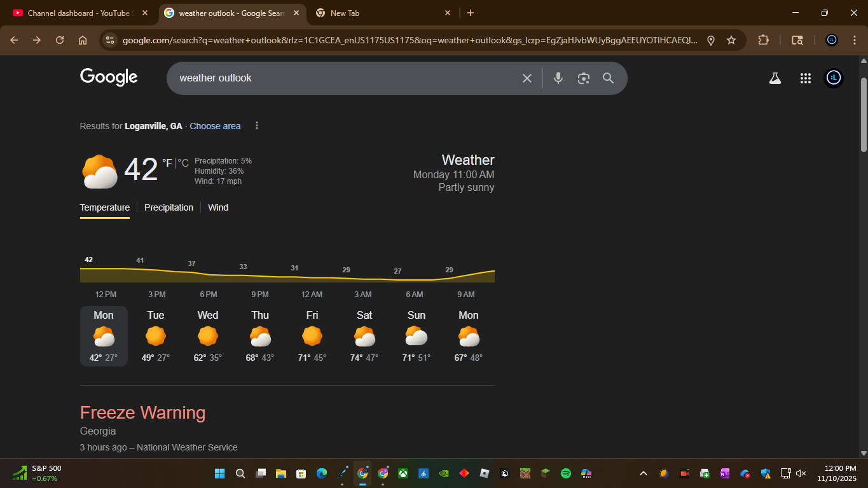Bookmark this page with the star
The image size is (868, 488).
coord(731,40)
